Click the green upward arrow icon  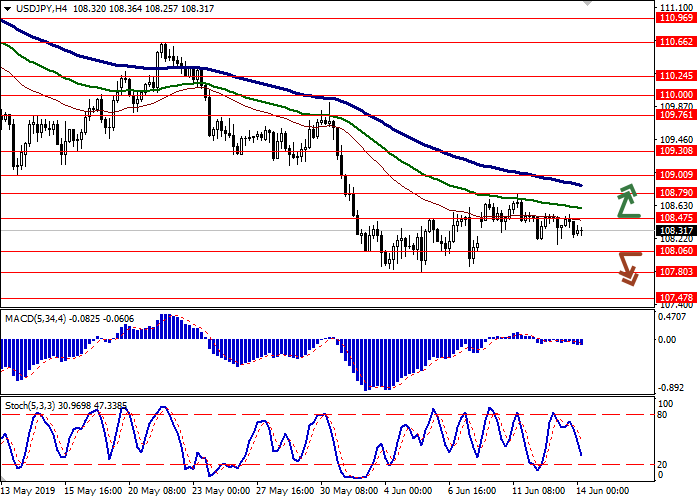click(x=627, y=201)
